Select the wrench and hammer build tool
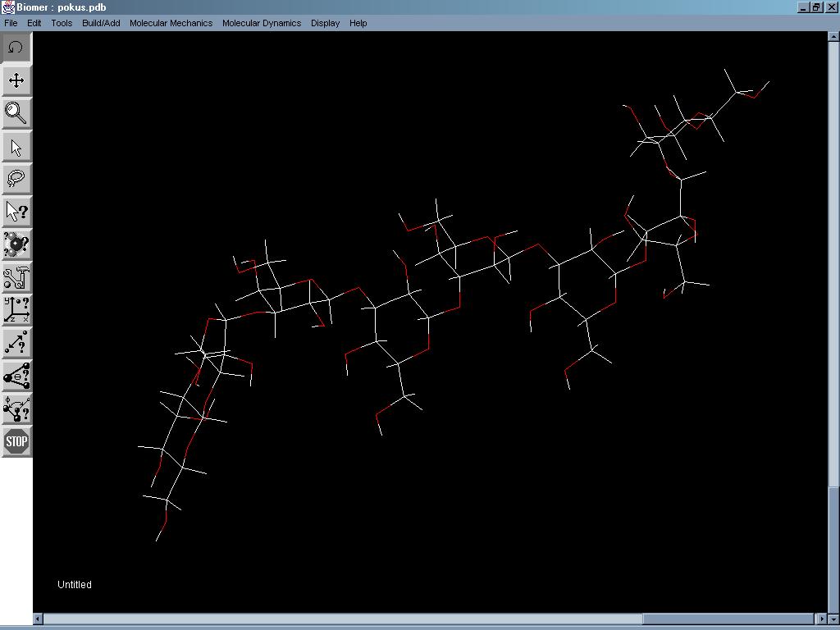 [x=16, y=277]
